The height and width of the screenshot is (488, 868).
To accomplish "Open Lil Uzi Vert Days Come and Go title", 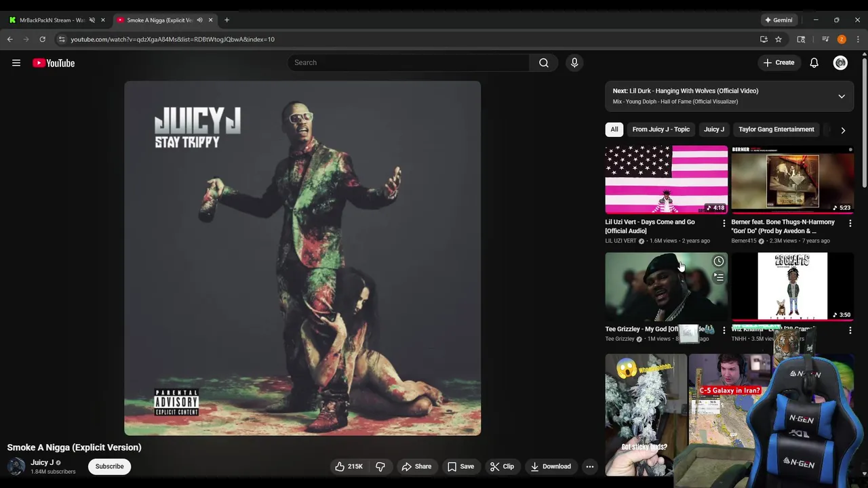I will coord(650,226).
